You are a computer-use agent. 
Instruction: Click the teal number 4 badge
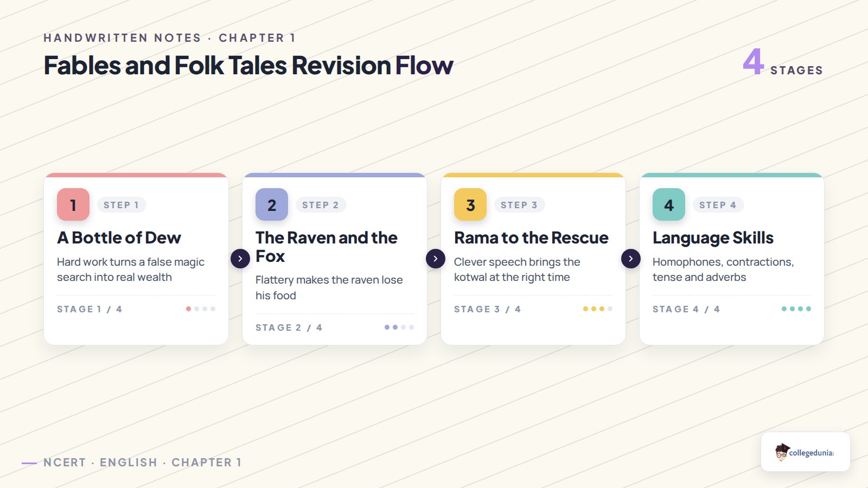[x=669, y=204]
